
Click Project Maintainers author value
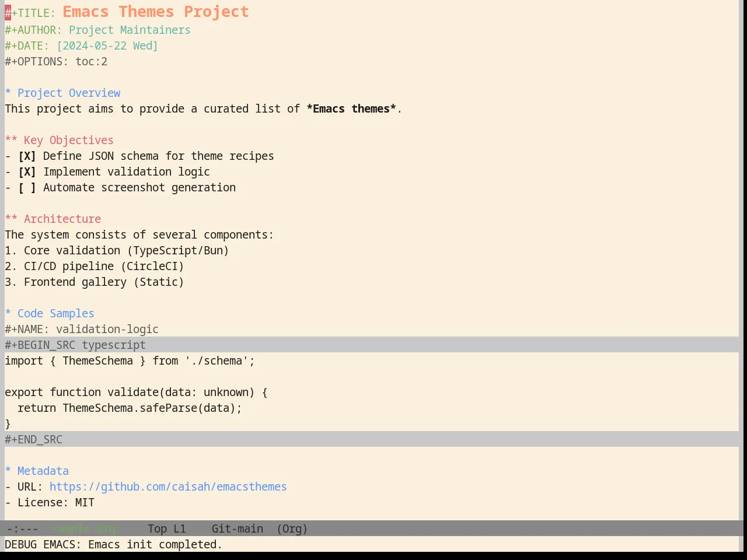tap(130, 30)
